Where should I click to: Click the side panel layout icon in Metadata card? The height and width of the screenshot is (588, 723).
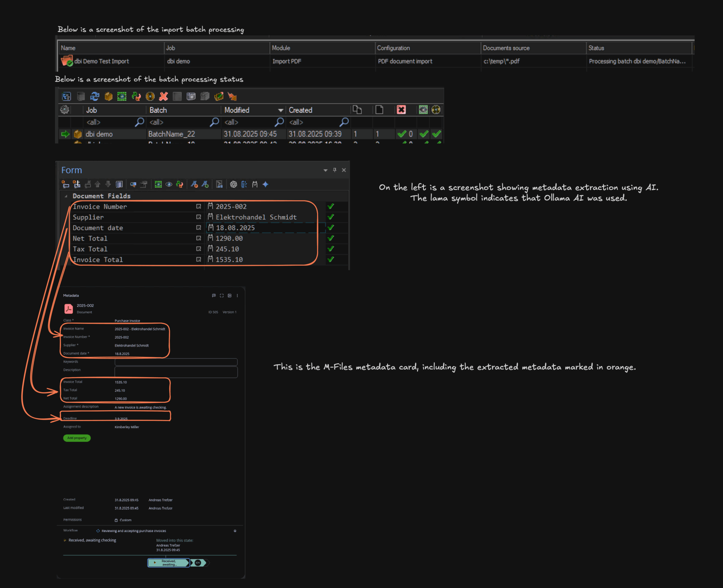click(x=229, y=295)
